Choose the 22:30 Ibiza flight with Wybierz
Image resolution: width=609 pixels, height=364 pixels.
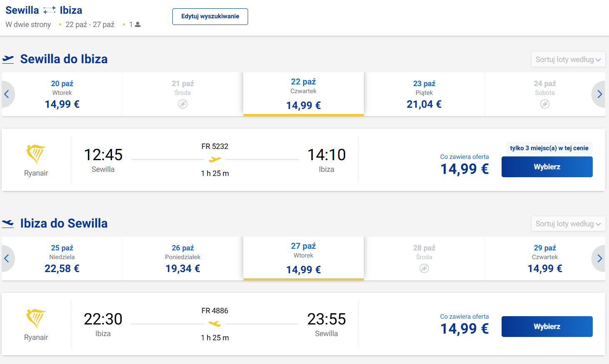pos(547,327)
